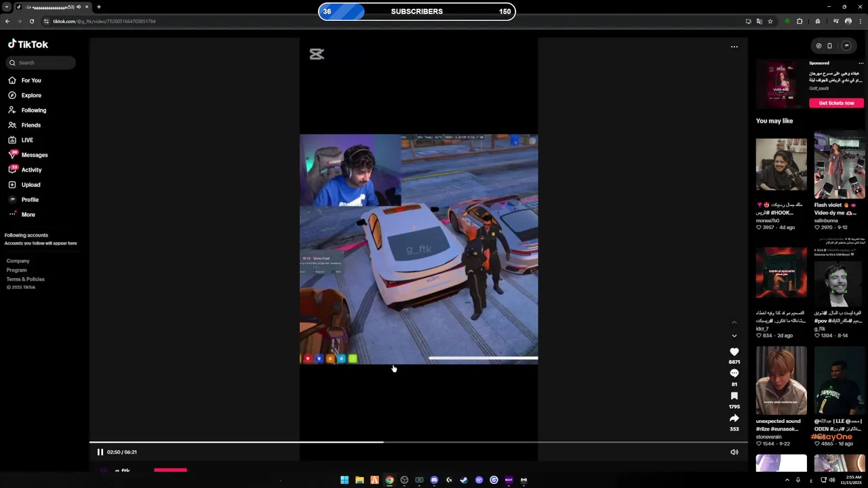Click the accounts you follow notice text
Image resolution: width=868 pixels, height=488 pixels.
coord(41,243)
